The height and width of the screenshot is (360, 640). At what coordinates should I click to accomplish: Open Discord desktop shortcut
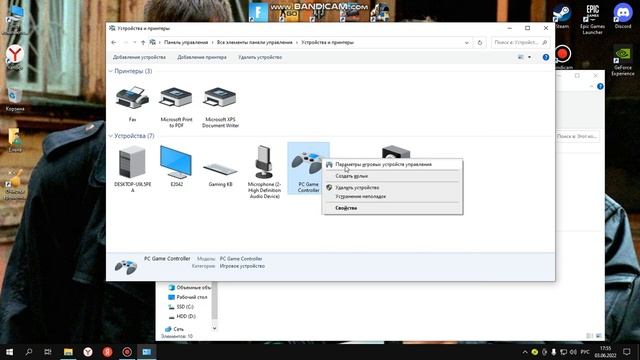[623, 16]
